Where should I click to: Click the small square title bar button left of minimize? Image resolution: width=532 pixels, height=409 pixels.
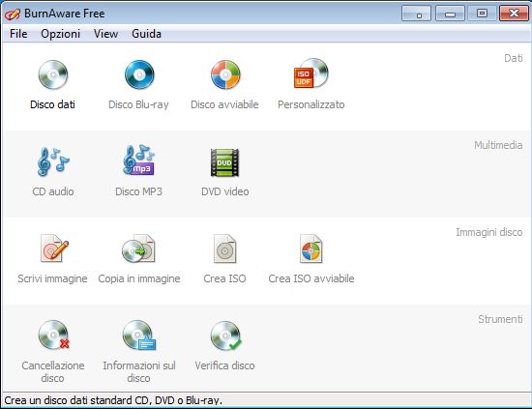click(x=416, y=14)
